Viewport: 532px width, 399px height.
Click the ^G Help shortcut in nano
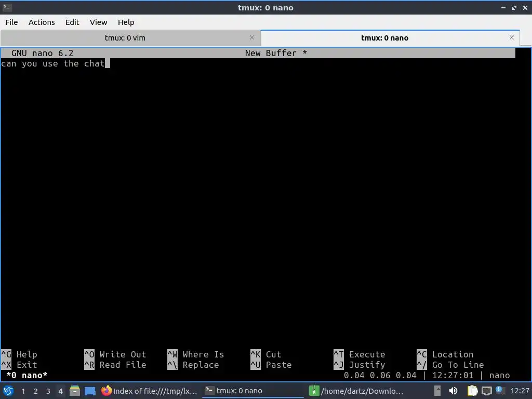pos(19,354)
